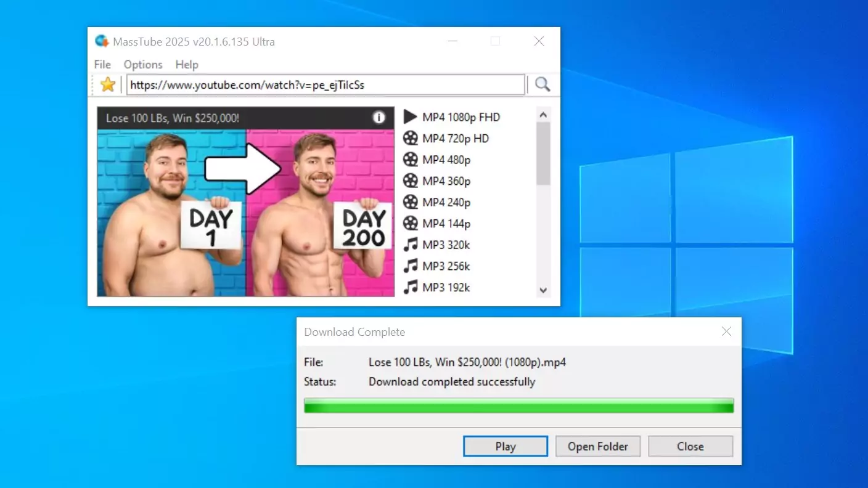This screenshot has height=488, width=868.
Task: Click the music note icon beside MP3 320k
Action: 411,245
